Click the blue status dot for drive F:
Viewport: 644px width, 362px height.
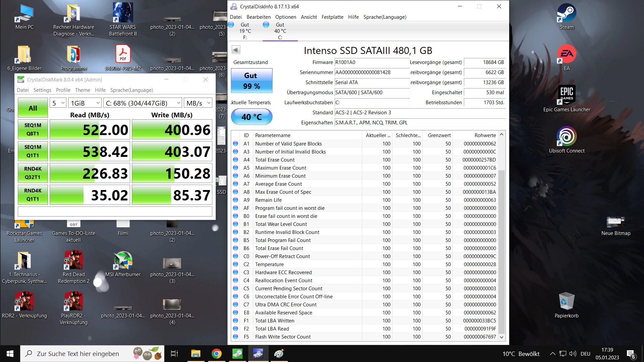pos(231,24)
